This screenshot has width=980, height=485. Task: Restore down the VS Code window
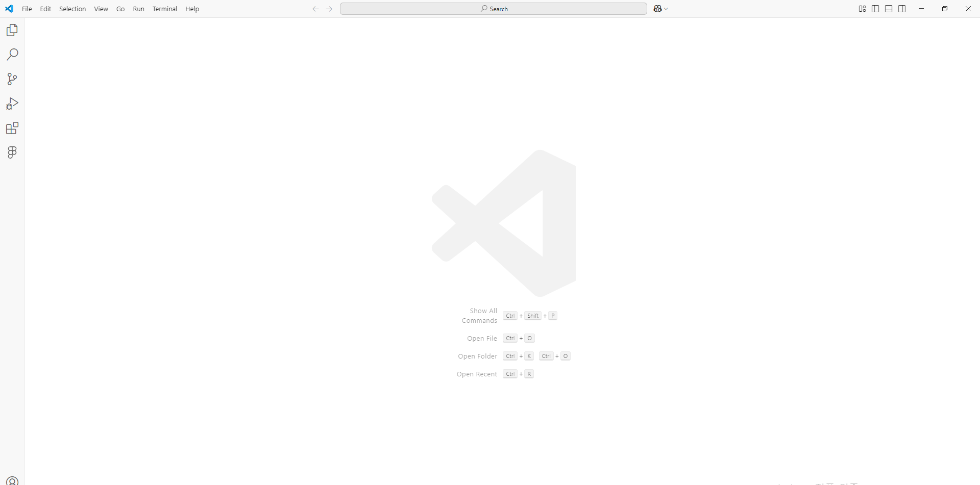point(945,9)
